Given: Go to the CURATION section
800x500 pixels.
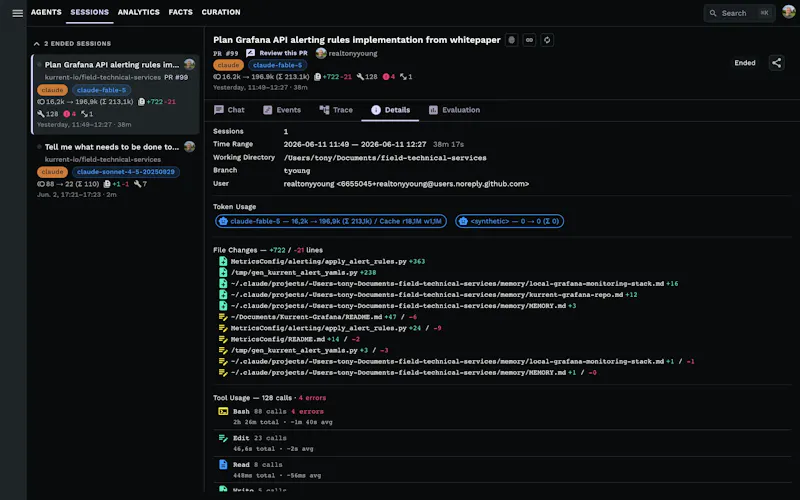Looking at the screenshot, I should click(x=220, y=12).
